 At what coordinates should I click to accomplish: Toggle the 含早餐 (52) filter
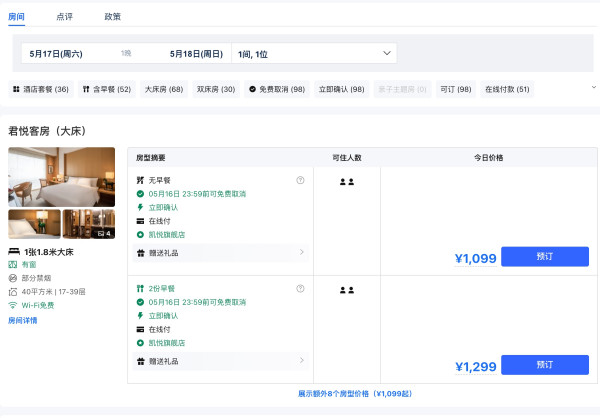[107, 89]
